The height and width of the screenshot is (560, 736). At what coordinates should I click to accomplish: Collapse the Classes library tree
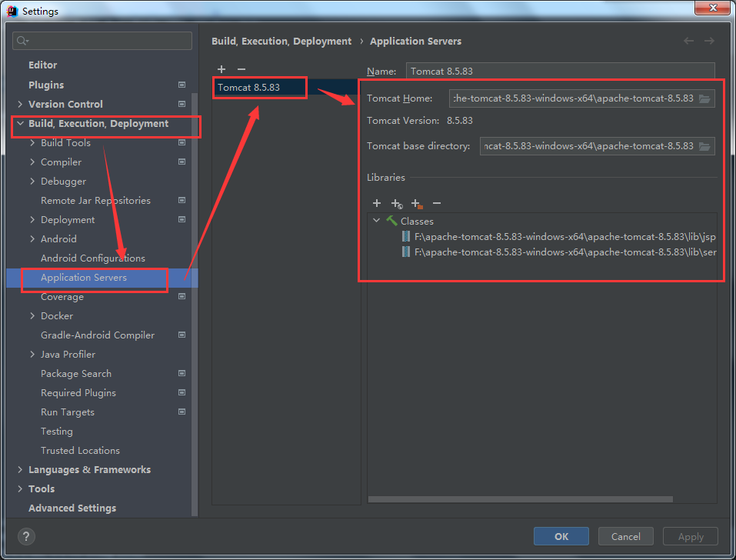point(376,220)
